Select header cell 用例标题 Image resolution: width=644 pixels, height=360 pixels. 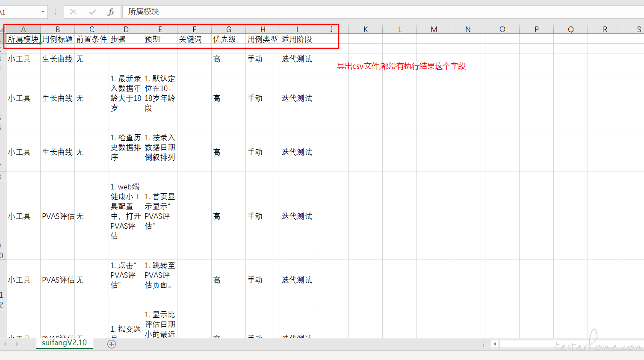coord(58,39)
